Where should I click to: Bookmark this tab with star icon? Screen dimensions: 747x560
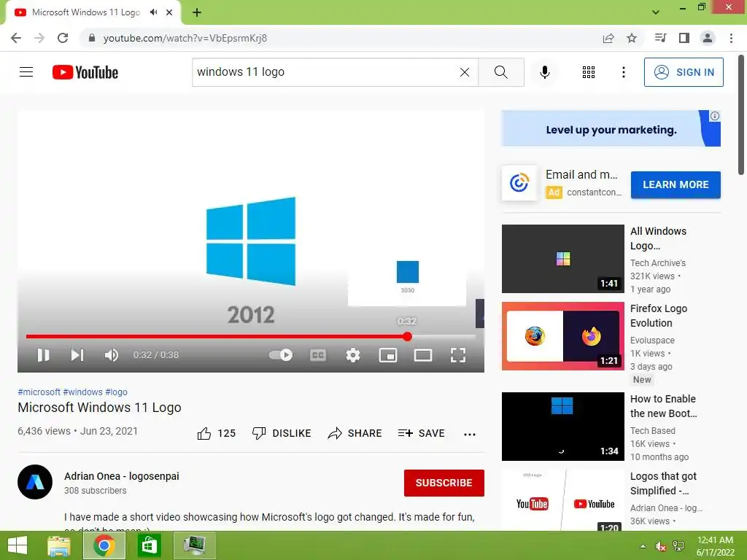pos(632,38)
